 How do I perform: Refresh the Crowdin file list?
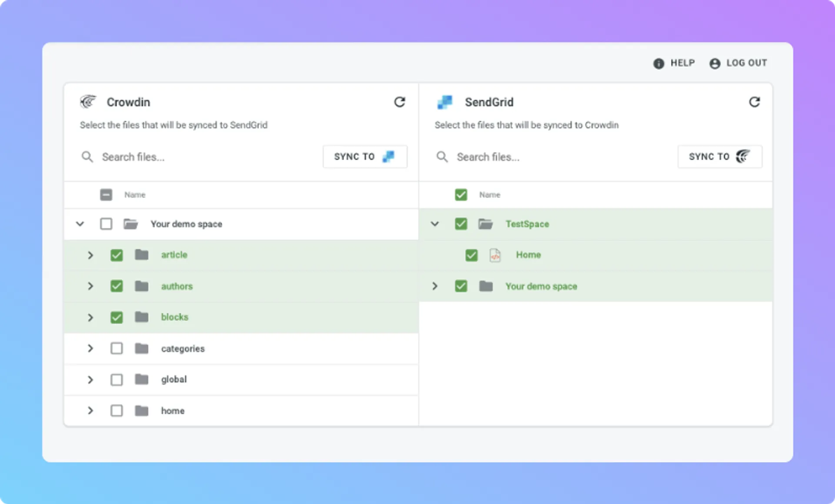[x=400, y=102]
